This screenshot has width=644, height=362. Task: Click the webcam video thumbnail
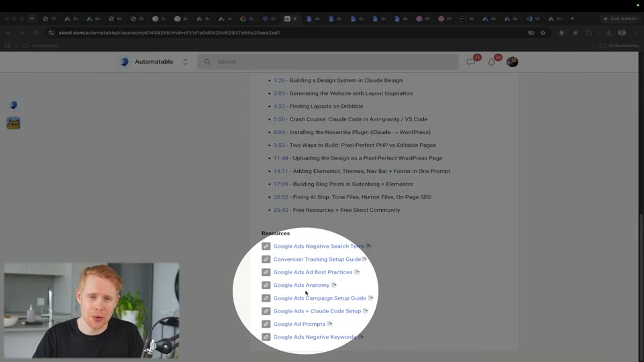tap(92, 310)
